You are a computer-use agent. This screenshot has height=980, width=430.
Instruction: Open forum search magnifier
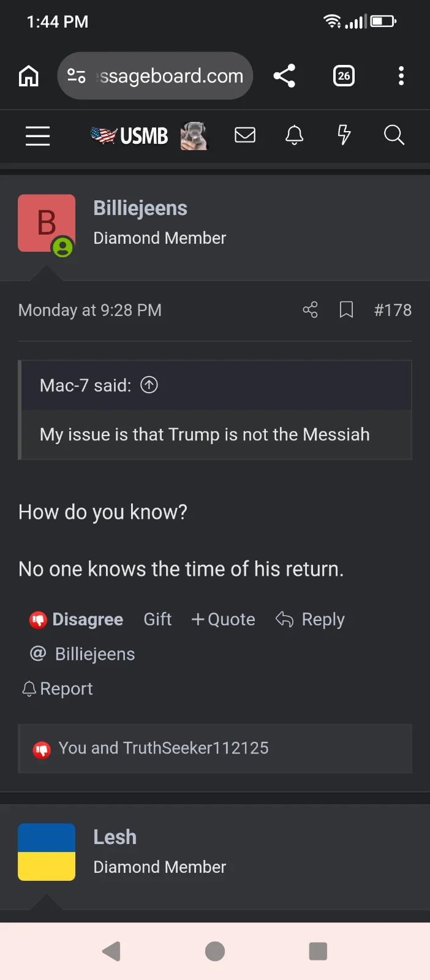click(x=394, y=135)
